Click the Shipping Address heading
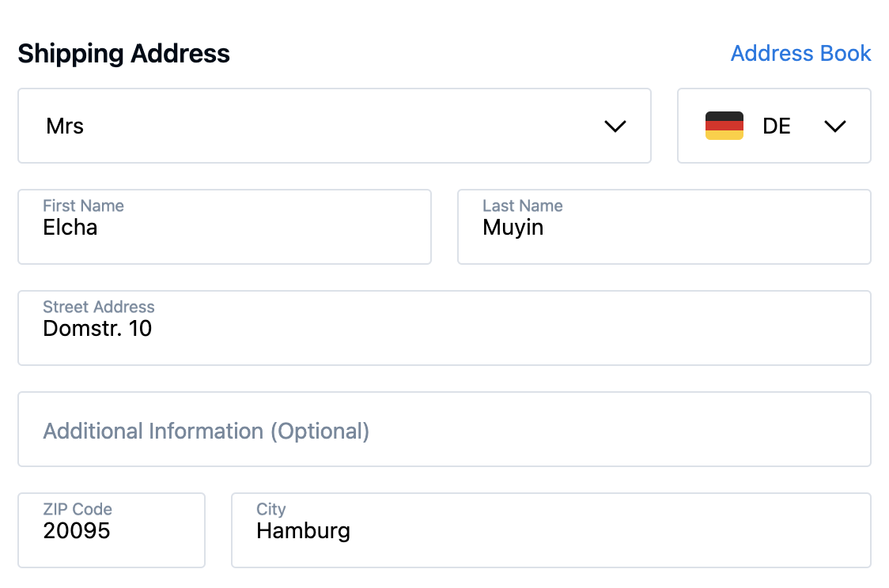The height and width of the screenshot is (588, 889). 123,54
